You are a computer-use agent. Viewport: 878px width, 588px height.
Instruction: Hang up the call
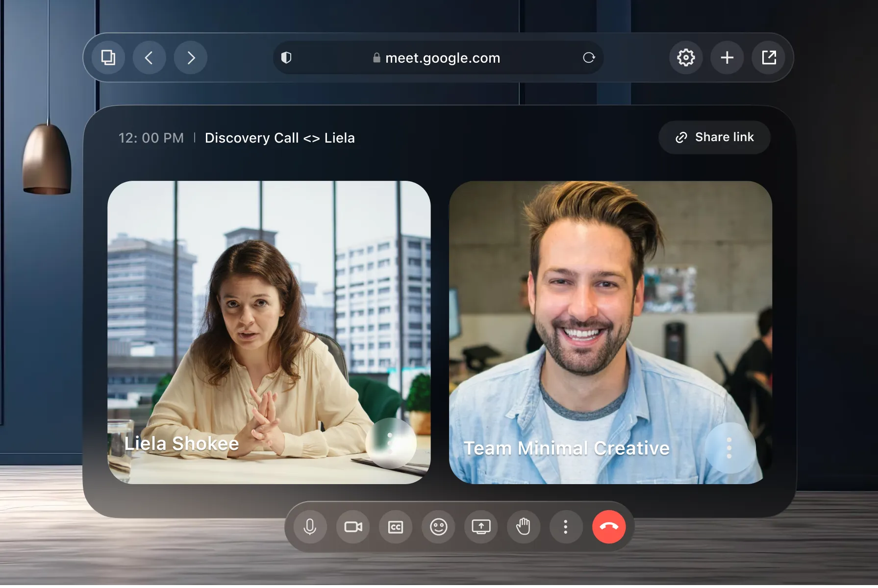point(609,527)
